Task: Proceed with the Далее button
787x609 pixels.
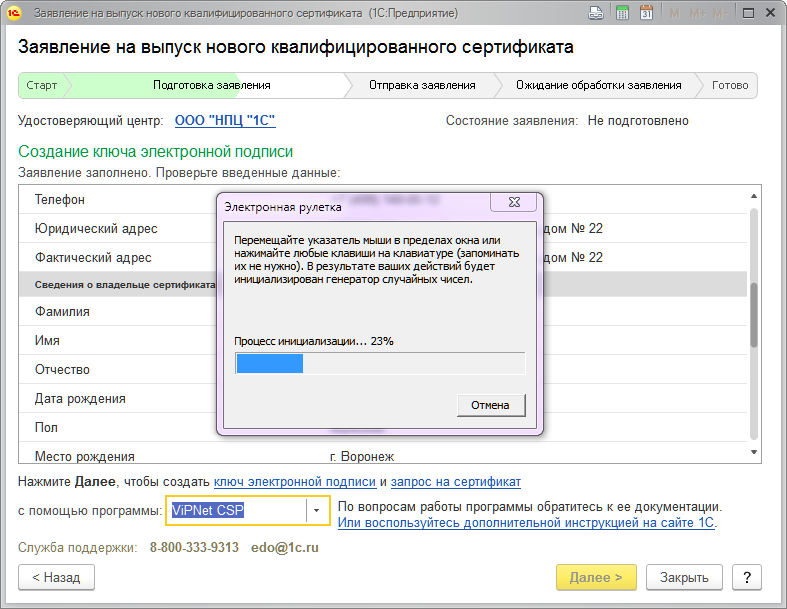Action: click(596, 577)
